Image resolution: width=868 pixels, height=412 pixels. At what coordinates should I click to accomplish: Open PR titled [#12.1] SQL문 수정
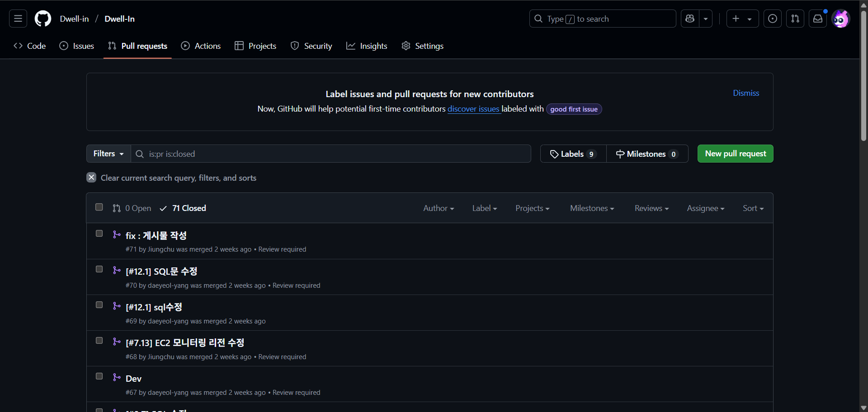click(161, 271)
